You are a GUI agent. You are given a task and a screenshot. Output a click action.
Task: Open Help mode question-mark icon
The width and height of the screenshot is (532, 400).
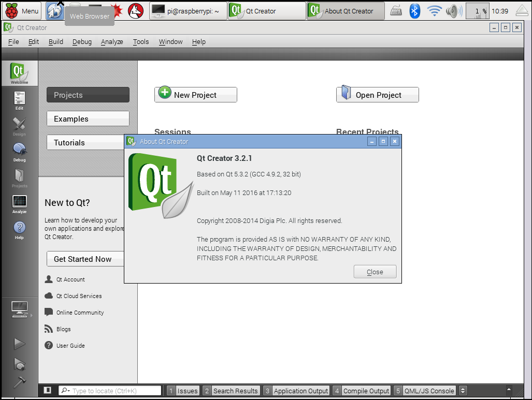[19, 230]
